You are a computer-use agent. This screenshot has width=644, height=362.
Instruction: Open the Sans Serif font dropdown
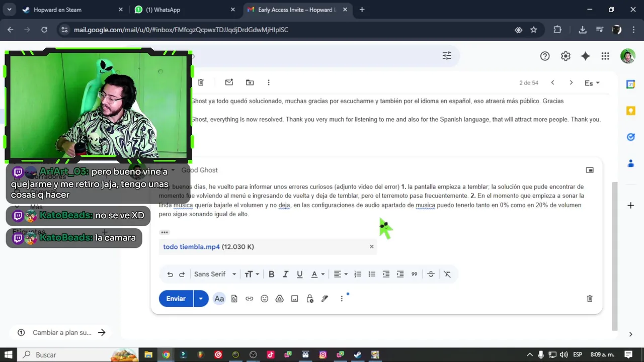[x=215, y=274]
